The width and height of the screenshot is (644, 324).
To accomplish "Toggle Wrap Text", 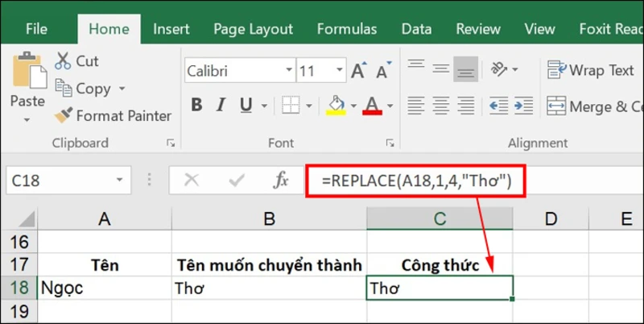I will tap(591, 70).
